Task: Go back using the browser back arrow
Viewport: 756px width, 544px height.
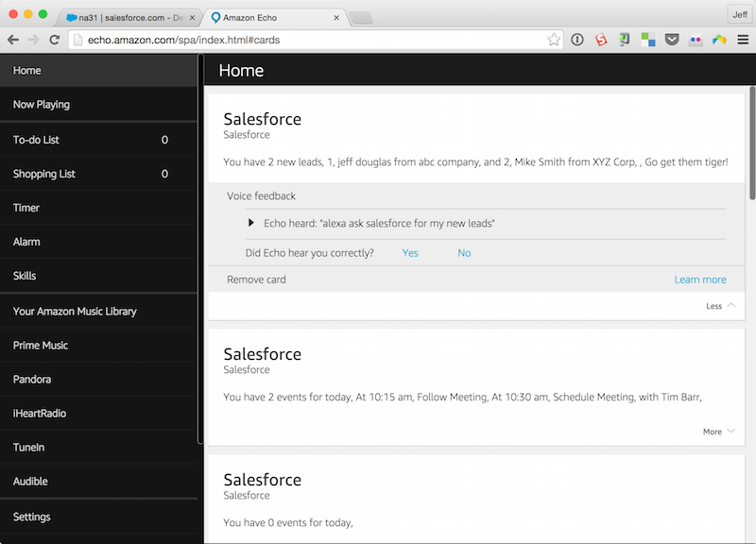Action: pos(13,40)
